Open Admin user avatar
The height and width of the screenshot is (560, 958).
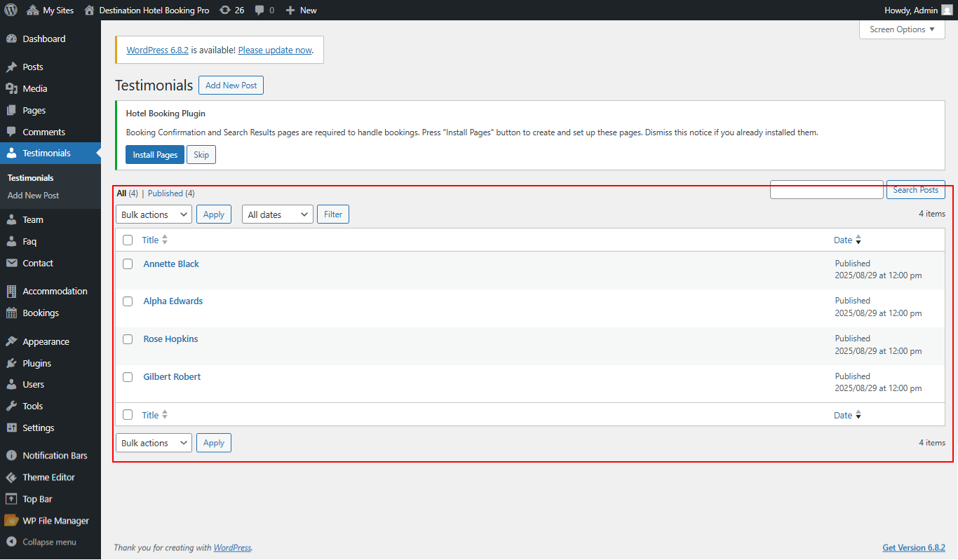pos(947,10)
